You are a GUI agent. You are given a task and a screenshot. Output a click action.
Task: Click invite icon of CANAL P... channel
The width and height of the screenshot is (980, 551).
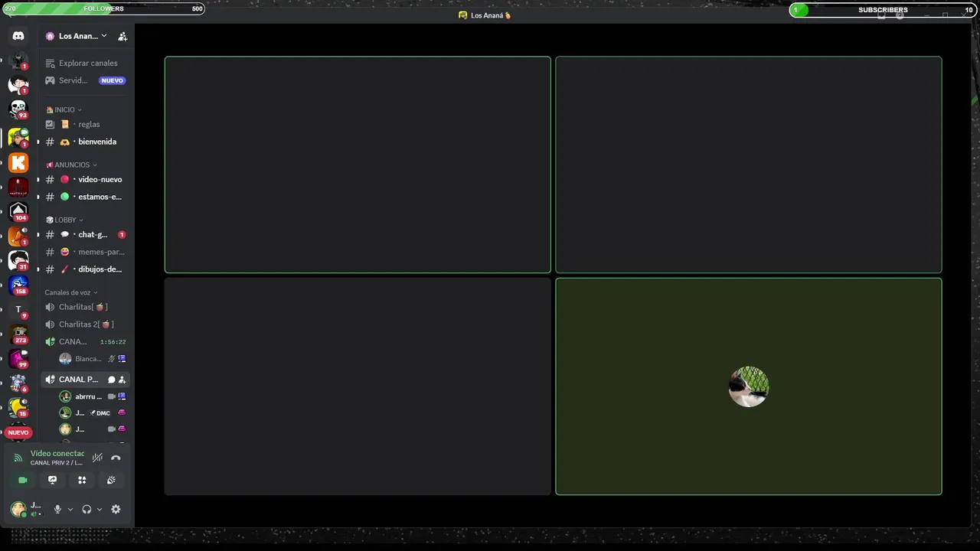pyautogui.click(x=122, y=380)
